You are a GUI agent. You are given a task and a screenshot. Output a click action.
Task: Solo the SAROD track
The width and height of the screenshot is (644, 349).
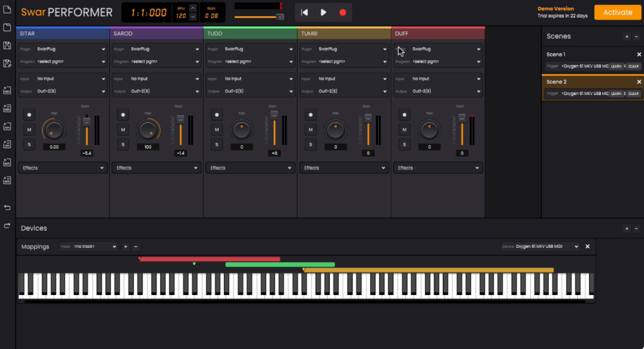click(123, 144)
